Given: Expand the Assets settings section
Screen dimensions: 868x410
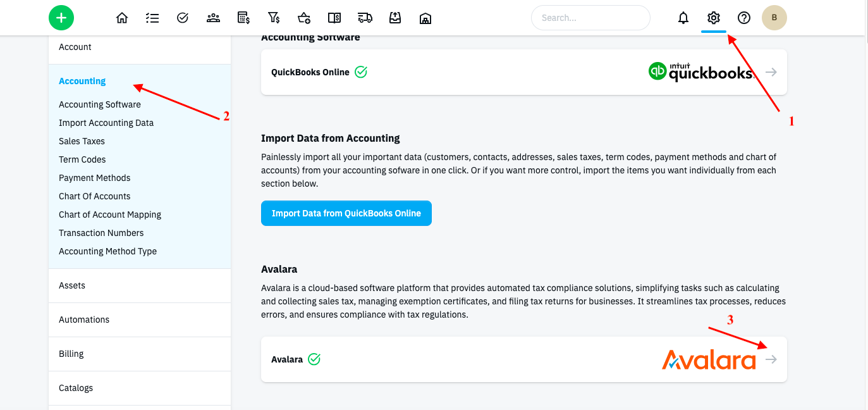Looking at the screenshot, I should (140, 285).
